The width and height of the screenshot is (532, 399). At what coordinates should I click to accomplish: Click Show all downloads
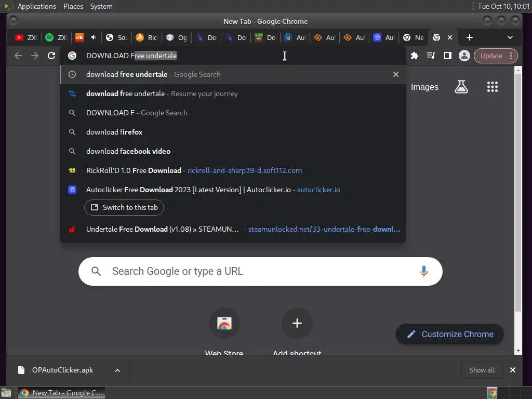[482, 370]
